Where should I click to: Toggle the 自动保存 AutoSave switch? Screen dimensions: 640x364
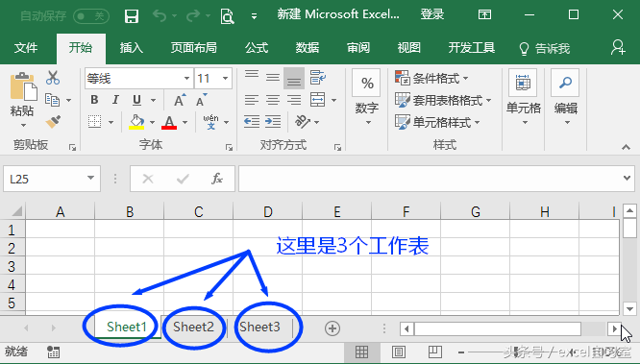pos(91,16)
